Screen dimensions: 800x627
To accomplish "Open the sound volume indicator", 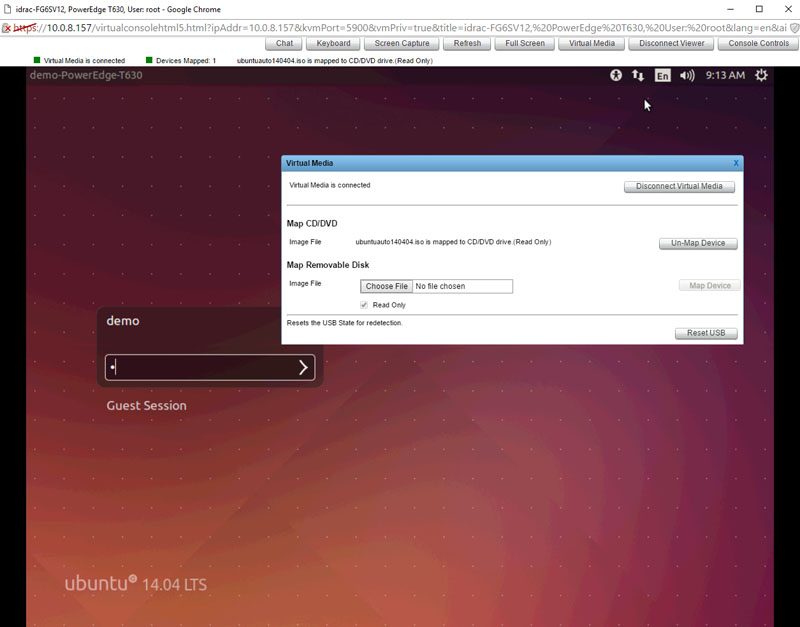I will (x=687, y=76).
